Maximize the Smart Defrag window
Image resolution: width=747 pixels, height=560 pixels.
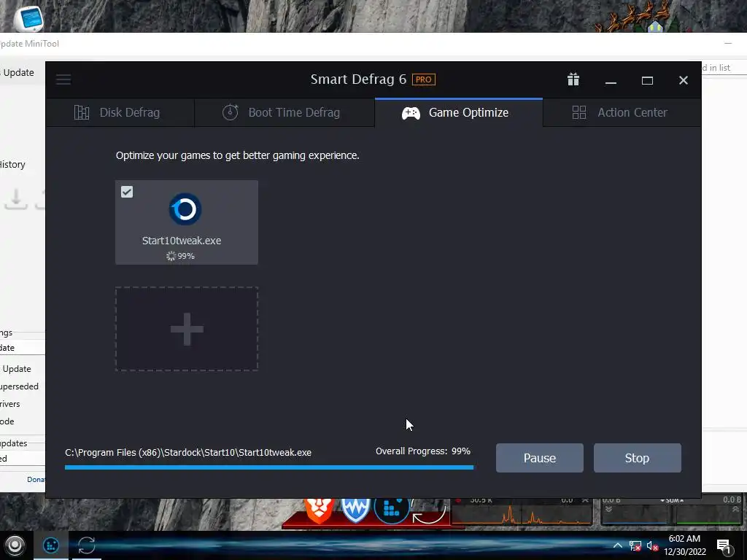point(647,80)
